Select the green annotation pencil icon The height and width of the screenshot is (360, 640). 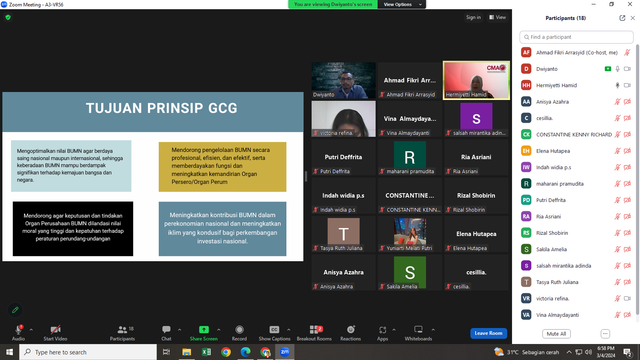click(x=15, y=310)
